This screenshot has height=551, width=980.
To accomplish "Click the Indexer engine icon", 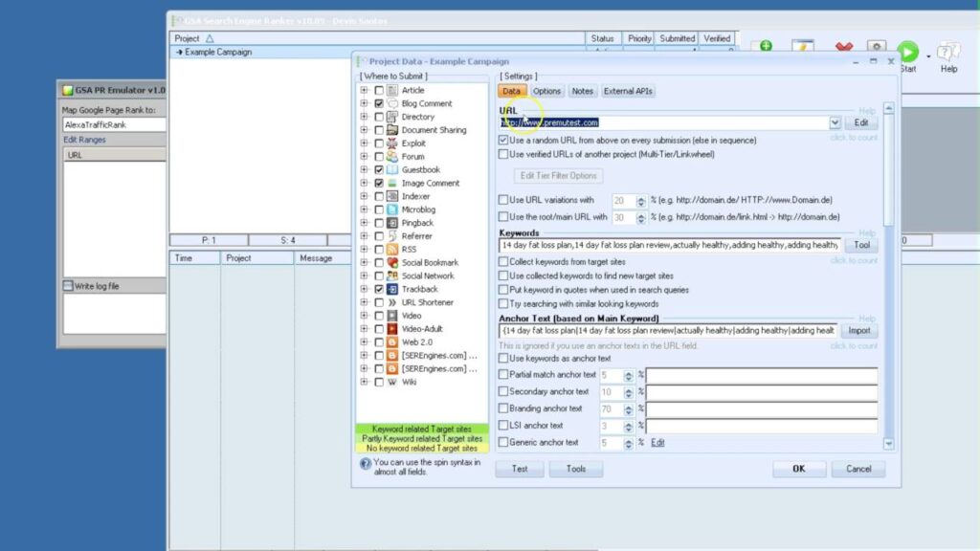I will coord(392,196).
